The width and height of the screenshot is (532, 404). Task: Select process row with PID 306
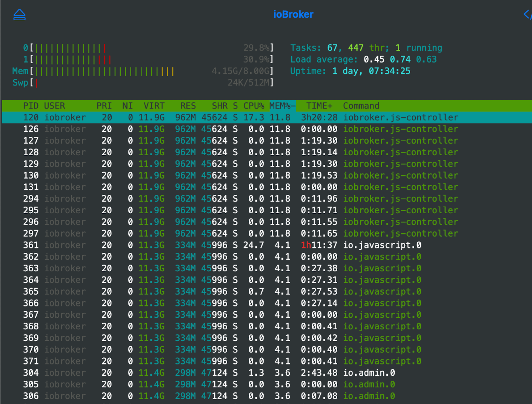pos(267,396)
